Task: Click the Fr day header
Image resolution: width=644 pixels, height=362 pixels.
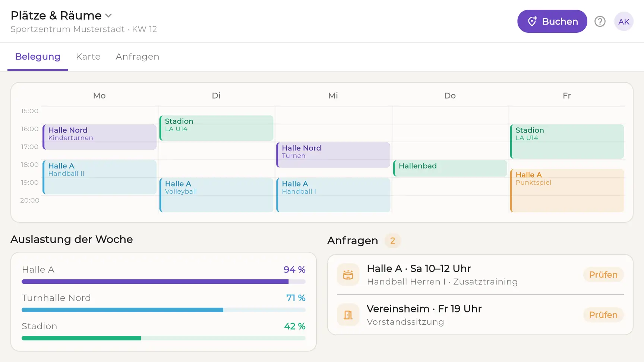Action: (x=567, y=96)
